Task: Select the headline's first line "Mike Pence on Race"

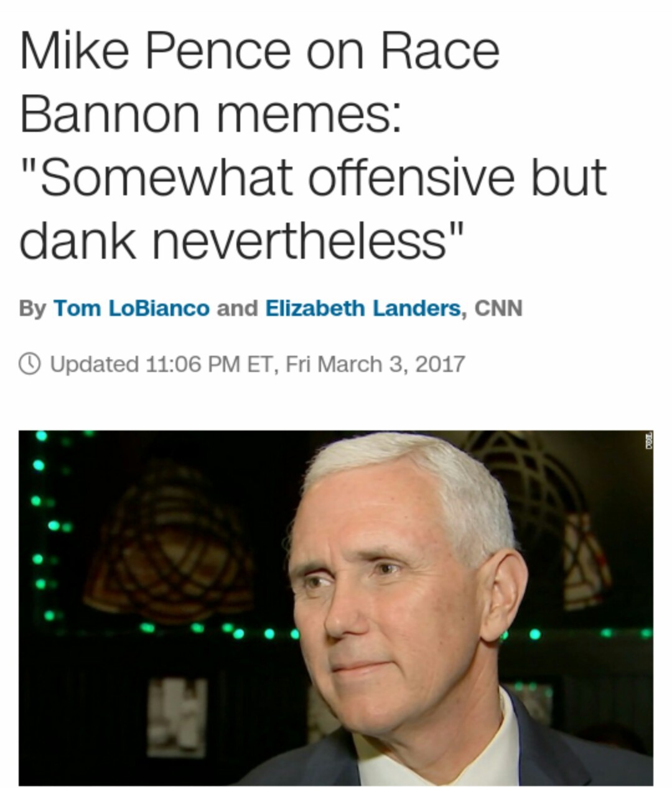Action: point(259,50)
